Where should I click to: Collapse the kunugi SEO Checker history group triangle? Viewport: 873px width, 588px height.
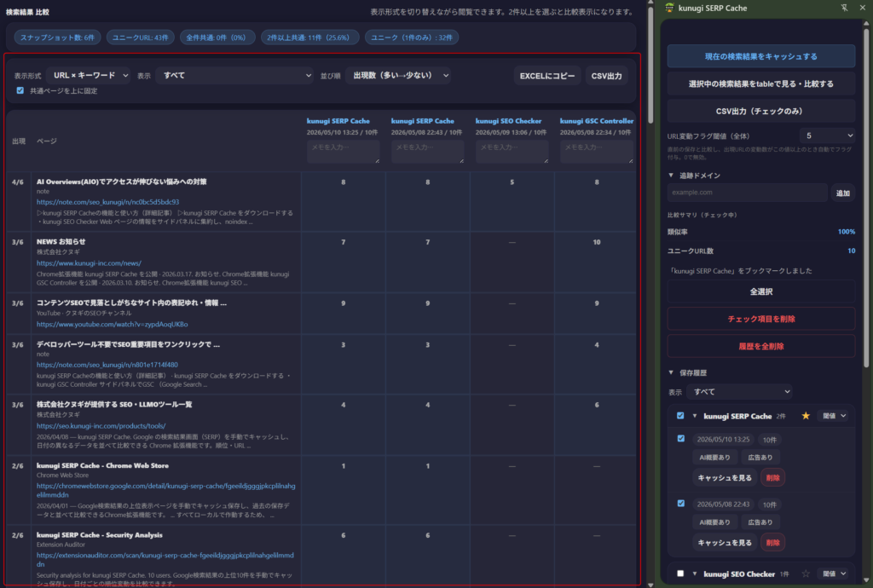tap(694, 574)
